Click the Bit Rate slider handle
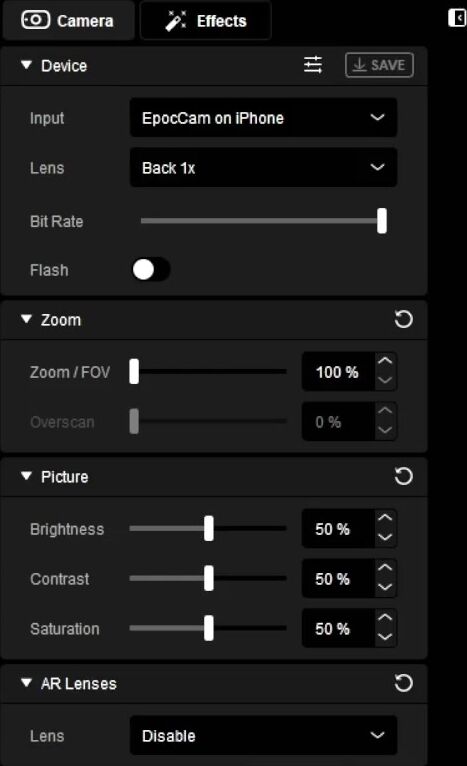Viewport: 467px width, 766px height. [382, 221]
